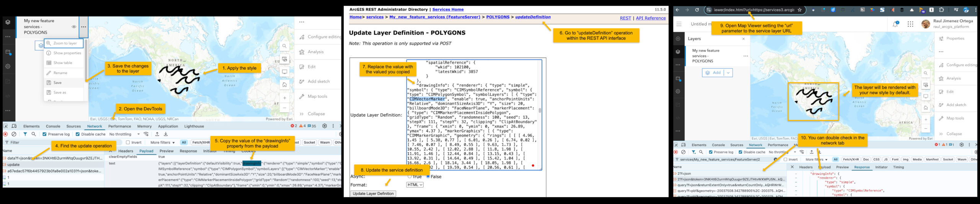Open 'REST' link in page header
Screen dimensions: 980x204
pyautogui.click(x=626, y=18)
